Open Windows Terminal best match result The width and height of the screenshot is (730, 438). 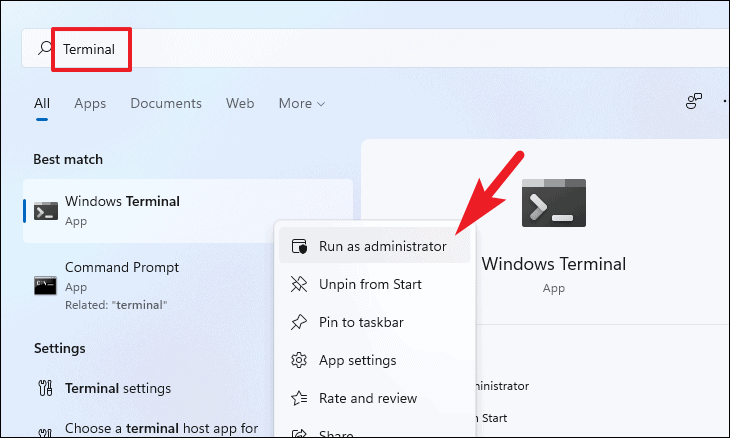(x=188, y=211)
